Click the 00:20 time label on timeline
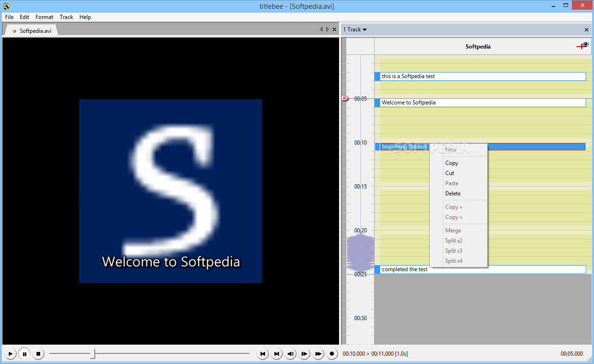This screenshot has width=594, height=364. (361, 231)
